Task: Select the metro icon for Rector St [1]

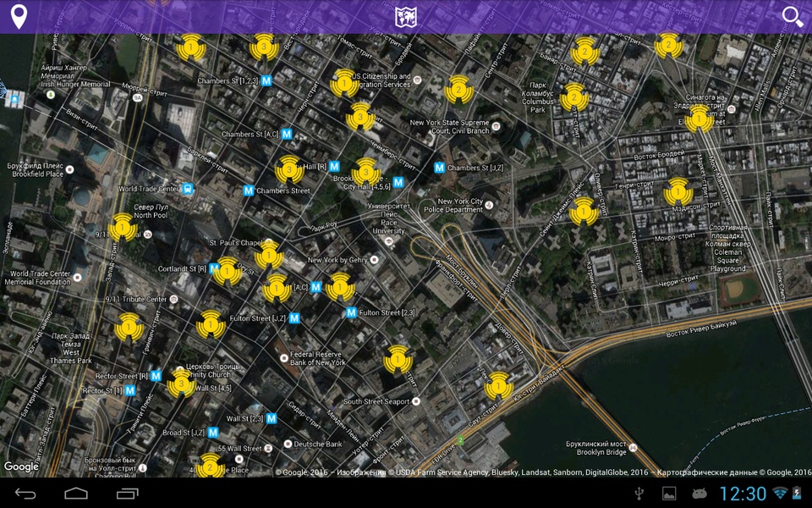Action: 130,390
